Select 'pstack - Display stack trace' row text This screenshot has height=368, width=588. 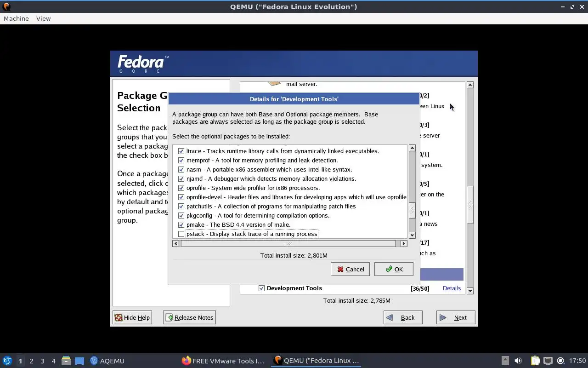coord(252,234)
